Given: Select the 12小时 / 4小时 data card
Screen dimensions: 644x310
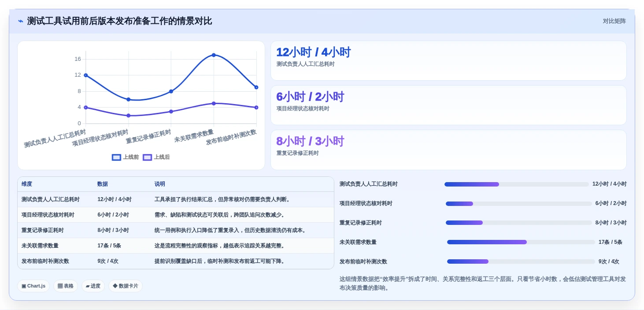Looking at the screenshot, I should coord(448,61).
